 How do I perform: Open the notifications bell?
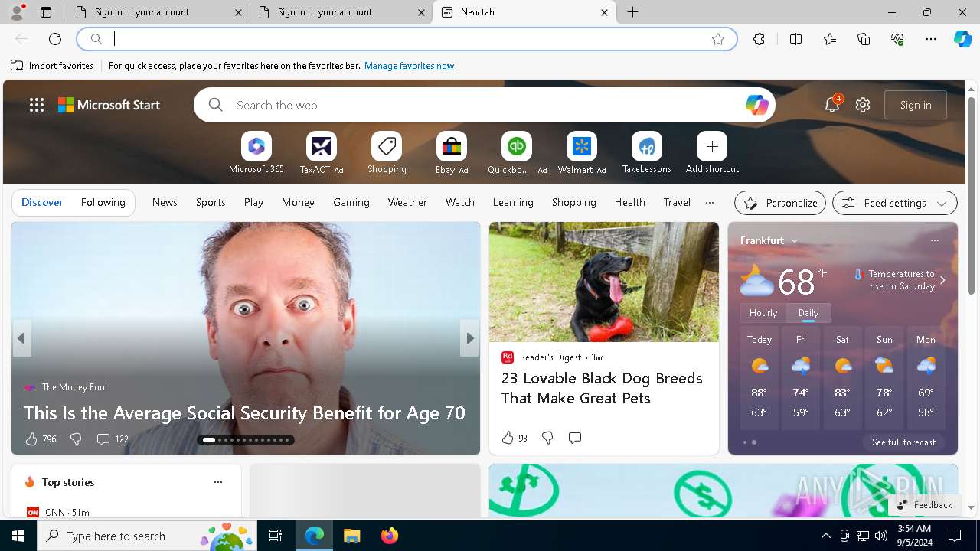click(x=832, y=105)
